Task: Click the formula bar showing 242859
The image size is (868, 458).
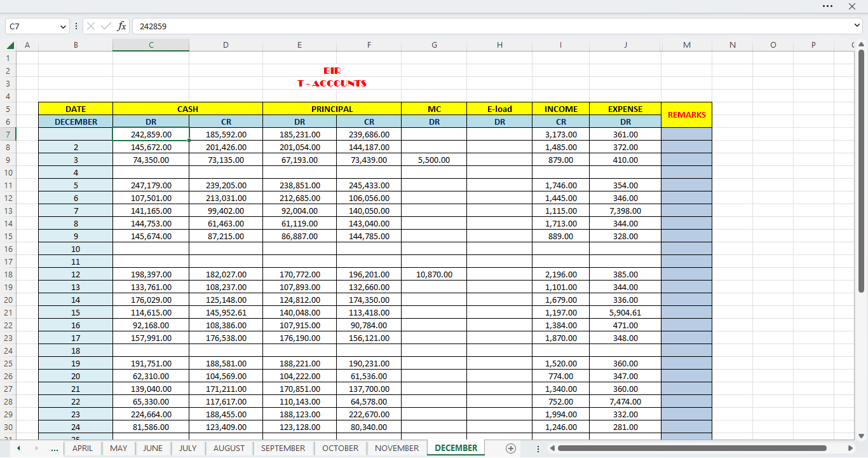Action: [x=492, y=26]
